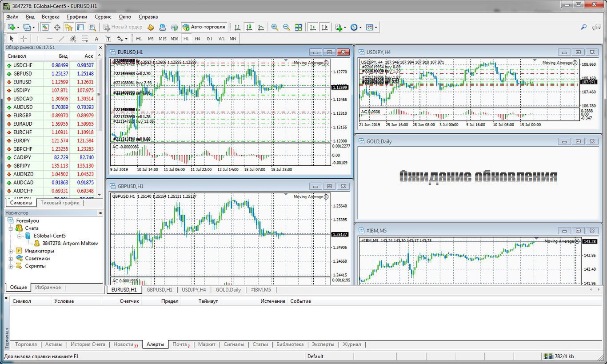The height and width of the screenshot is (364, 607).
Task: Switch to Избранное tab in Navigator
Action: click(x=48, y=287)
